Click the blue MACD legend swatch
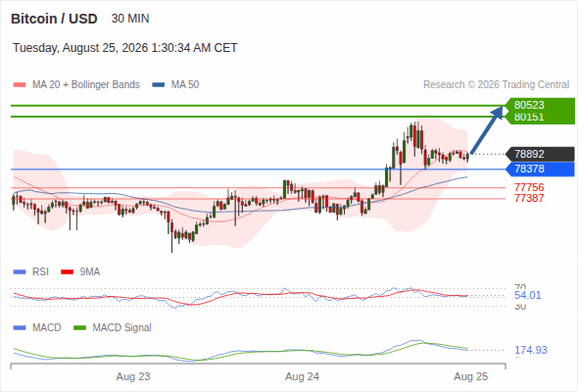The height and width of the screenshot is (392, 578). point(20,328)
